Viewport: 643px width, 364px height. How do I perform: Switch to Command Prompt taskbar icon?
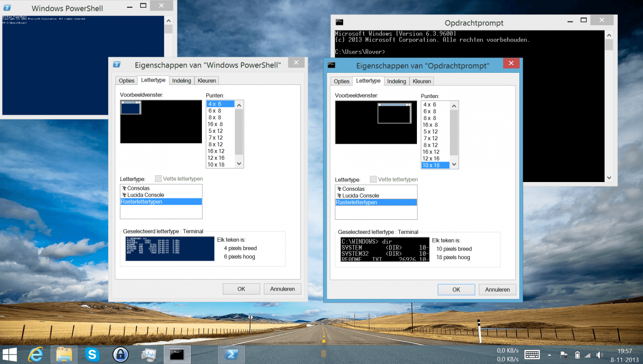177,355
